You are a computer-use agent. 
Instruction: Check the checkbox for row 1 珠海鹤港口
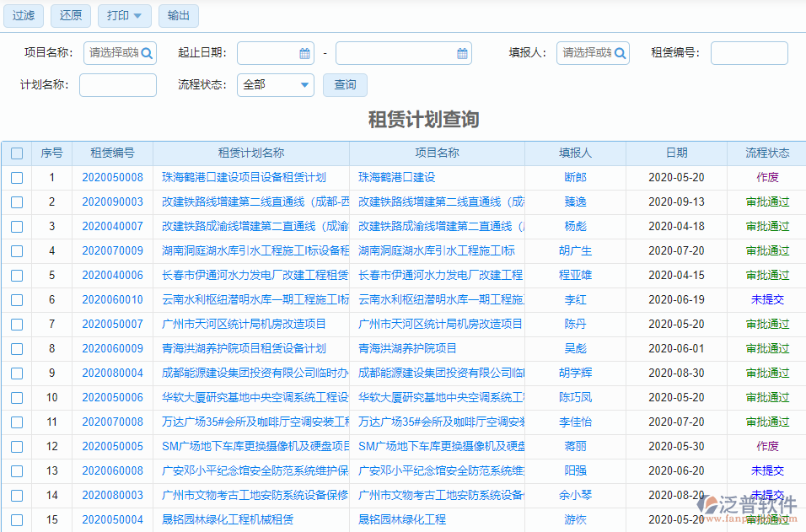point(17,178)
